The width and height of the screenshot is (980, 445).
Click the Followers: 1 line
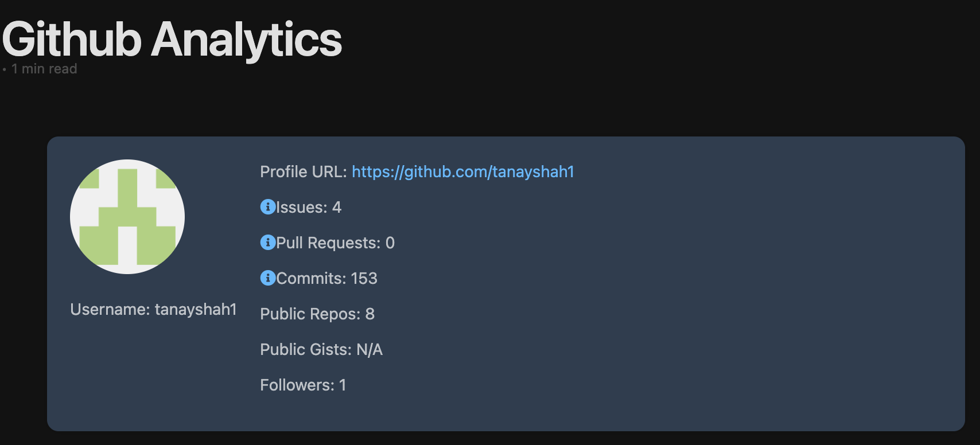pos(302,385)
